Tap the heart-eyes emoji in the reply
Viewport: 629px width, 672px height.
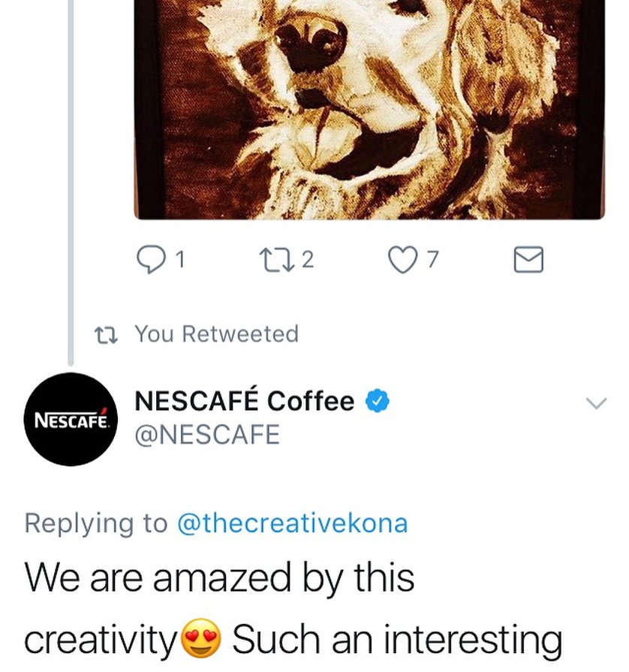(203, 640)
